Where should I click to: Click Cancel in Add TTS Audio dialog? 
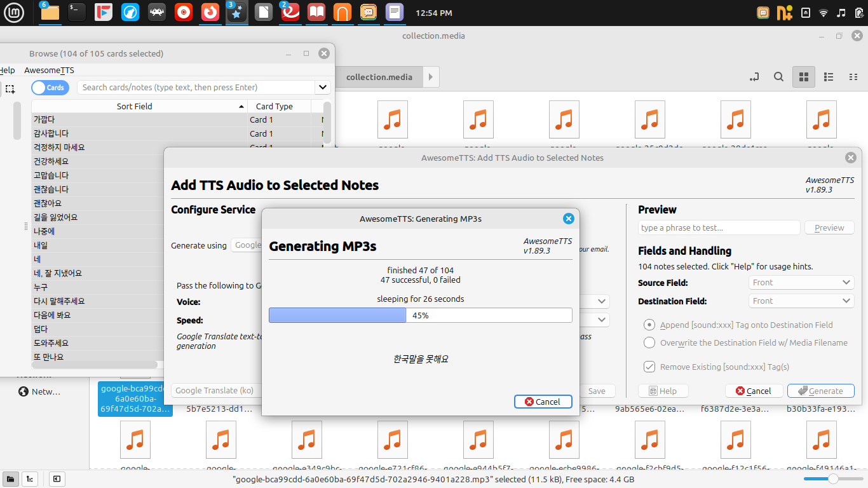(754, 391)
